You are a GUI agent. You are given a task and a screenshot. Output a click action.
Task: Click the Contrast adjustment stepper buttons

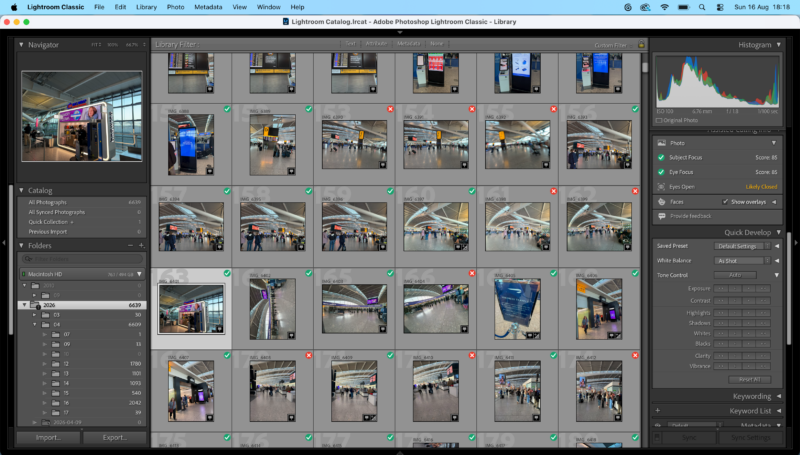point(742,300)
